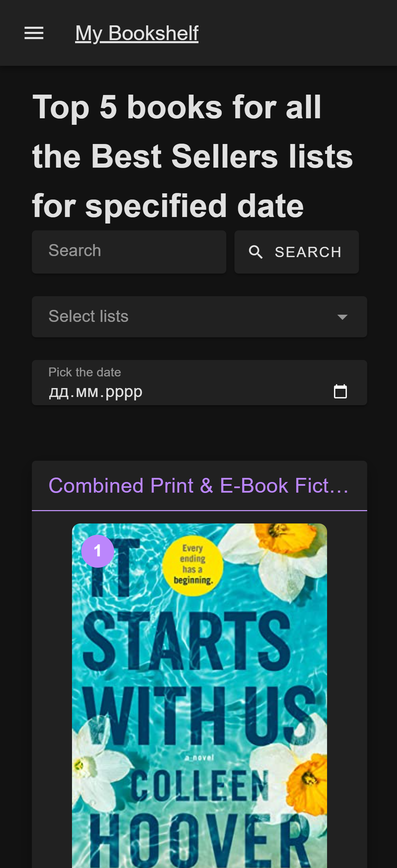The width and height of the screenshot is (397, 868).
Task: Open the date chooser via its calendar symbol
Action: click(x=340, y=391)
